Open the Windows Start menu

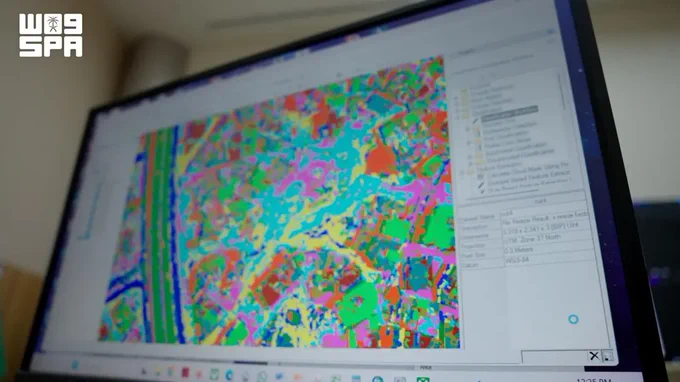tap(76, 366)
